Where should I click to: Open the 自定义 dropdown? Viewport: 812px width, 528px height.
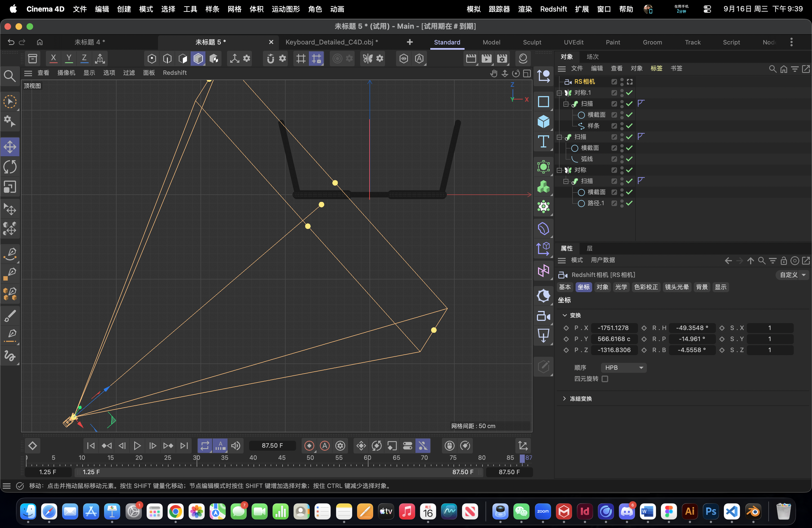pos(792,275)
